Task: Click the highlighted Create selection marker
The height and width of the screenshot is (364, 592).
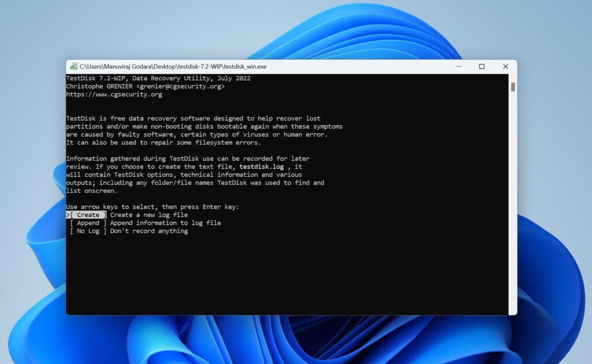Action: coord(87,214)
